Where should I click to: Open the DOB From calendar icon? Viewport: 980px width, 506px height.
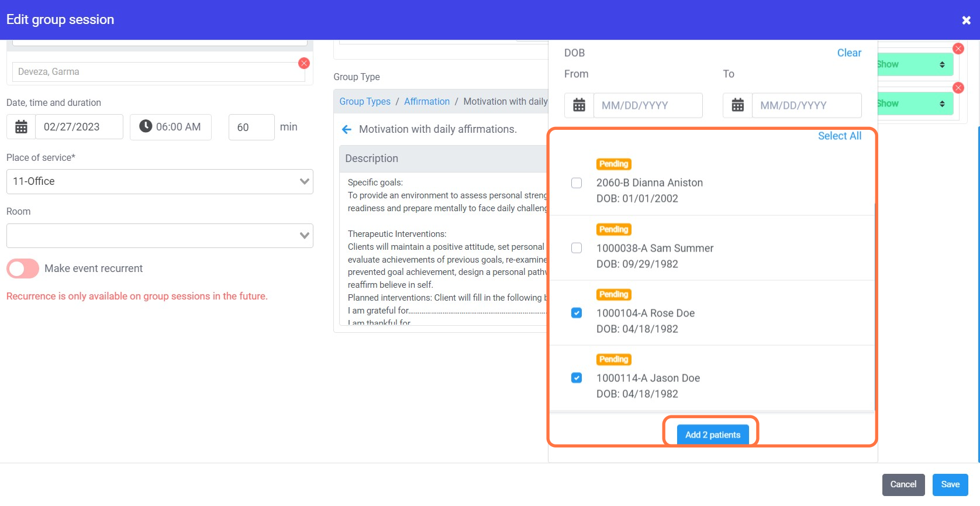pos(579,105)
